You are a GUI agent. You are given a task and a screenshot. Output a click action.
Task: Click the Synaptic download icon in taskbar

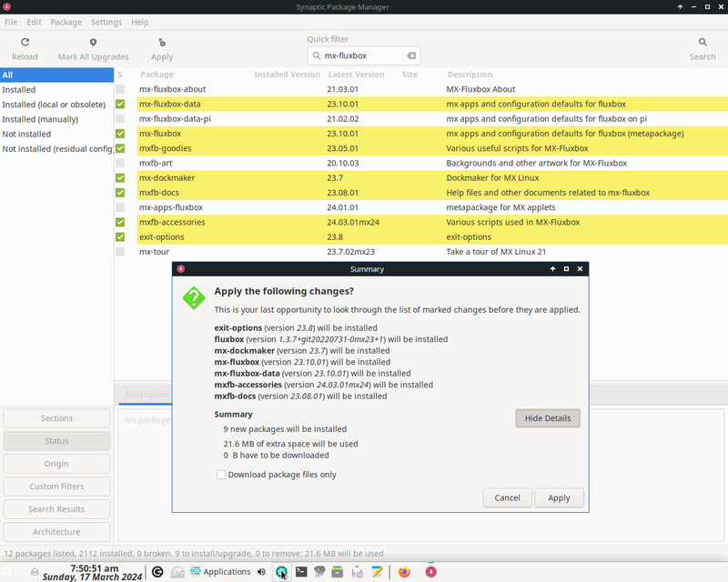click(430, 572)
